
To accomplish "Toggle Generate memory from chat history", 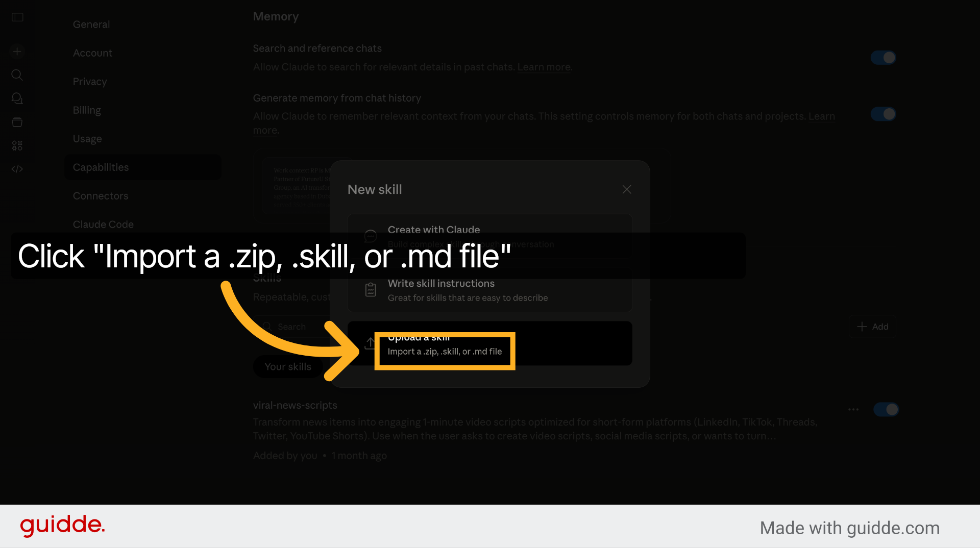I will pyautogui.click(x=884, y=114).
